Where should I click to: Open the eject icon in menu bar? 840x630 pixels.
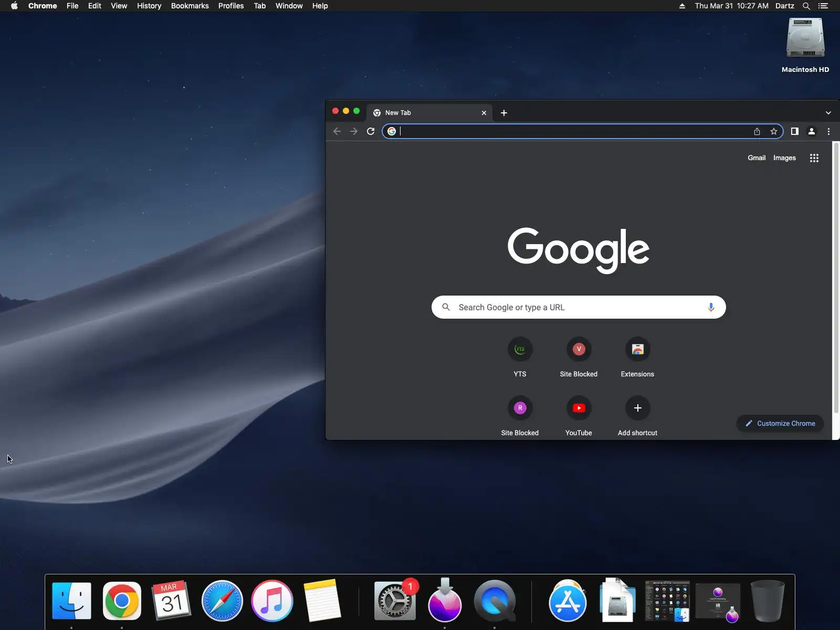click(682, 6)
